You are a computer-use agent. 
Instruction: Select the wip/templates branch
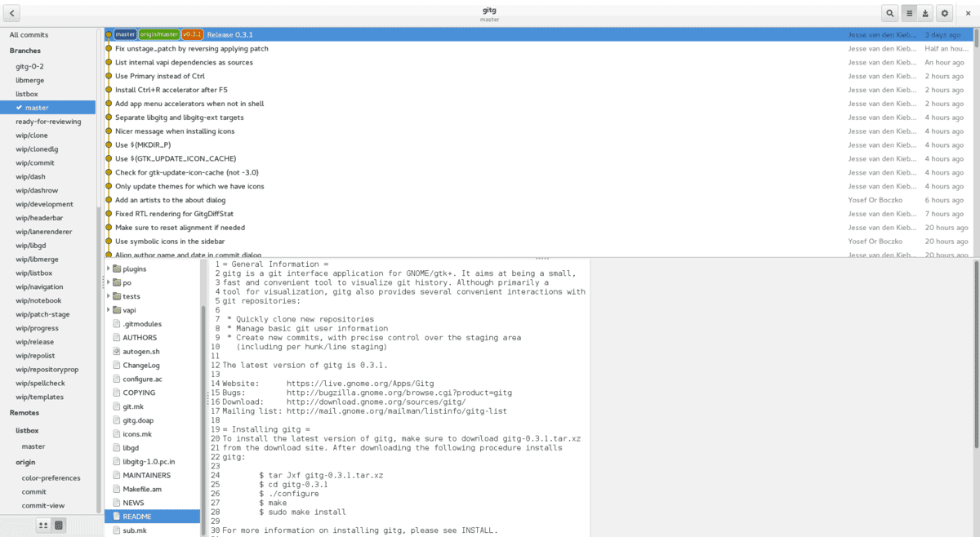(47, 397)
